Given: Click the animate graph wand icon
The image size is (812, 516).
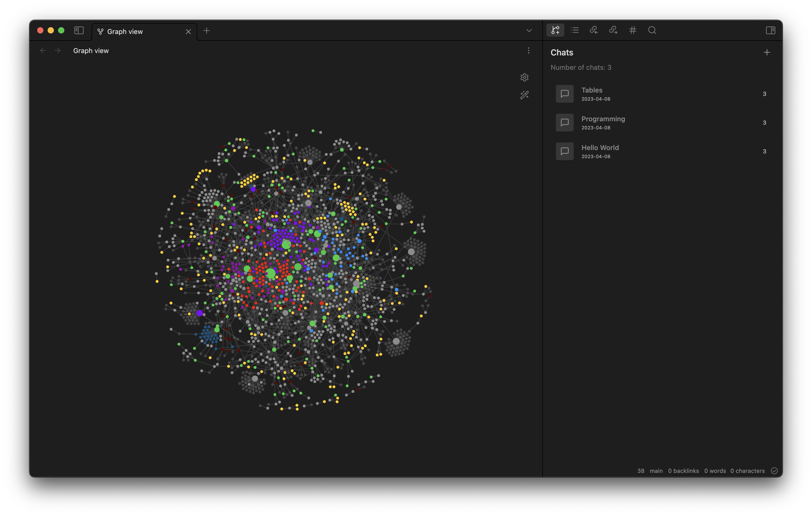Looking at the screenshot, I should coord(524,95).
